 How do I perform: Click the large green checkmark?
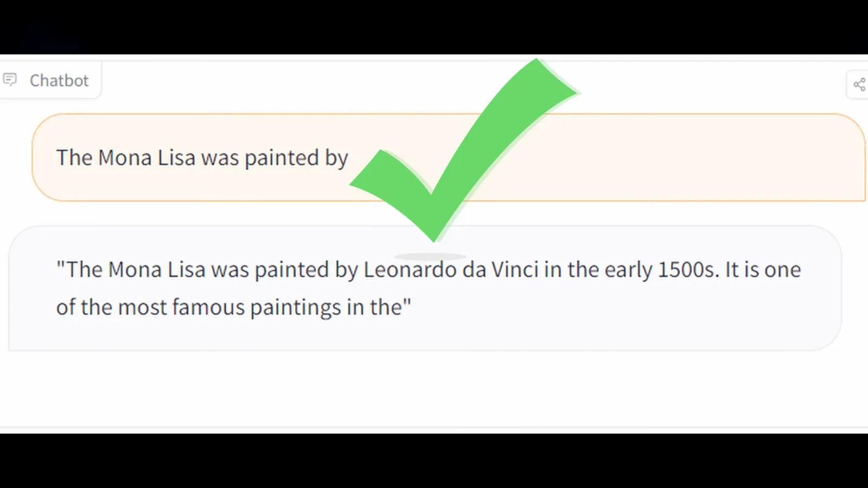(465, 151)
